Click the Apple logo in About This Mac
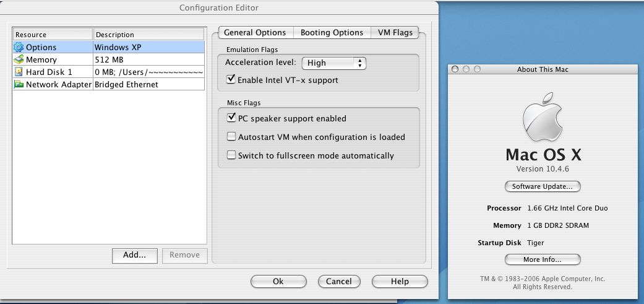Viewport: 644px width, 304px height. 542,117
